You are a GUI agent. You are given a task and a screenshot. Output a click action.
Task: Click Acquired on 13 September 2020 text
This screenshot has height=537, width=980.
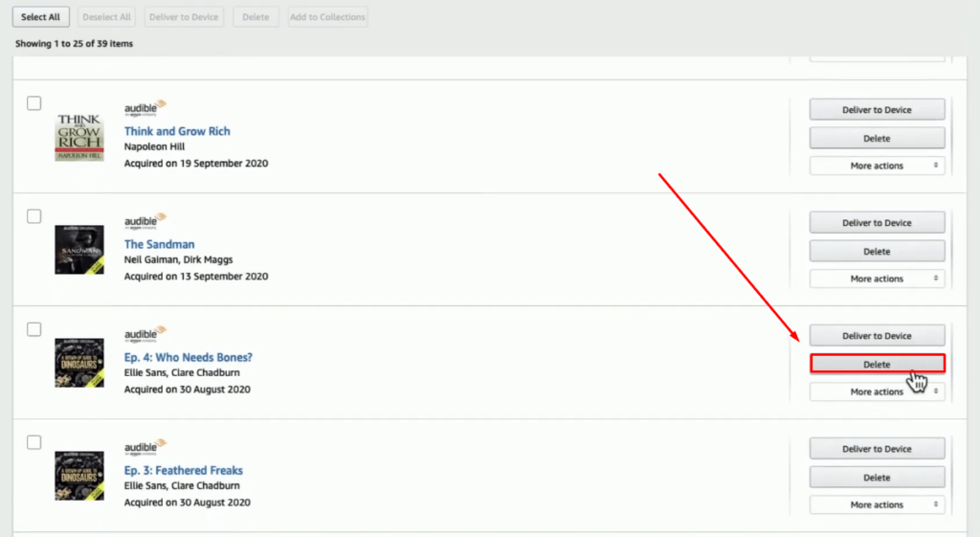tap(196, 277)
